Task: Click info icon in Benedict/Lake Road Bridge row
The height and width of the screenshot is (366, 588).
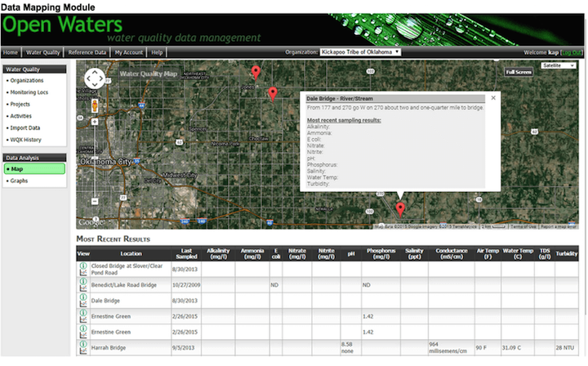Action: click(83, 281)
